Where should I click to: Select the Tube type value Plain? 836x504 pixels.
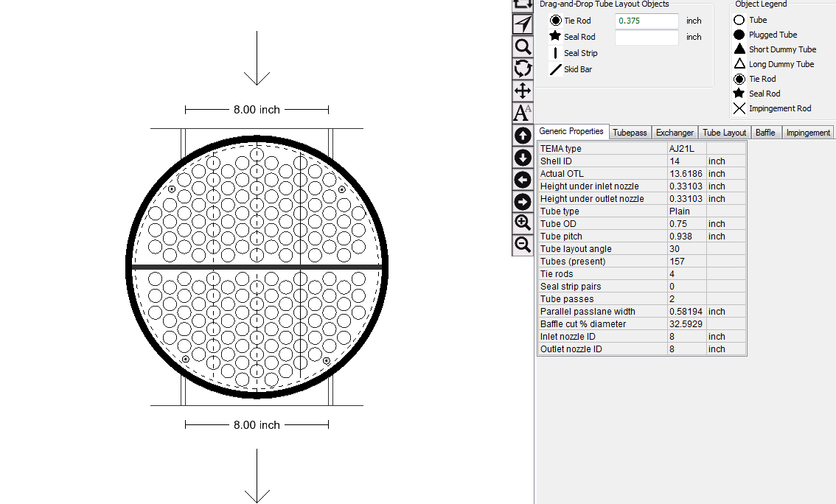click(687, 211)
